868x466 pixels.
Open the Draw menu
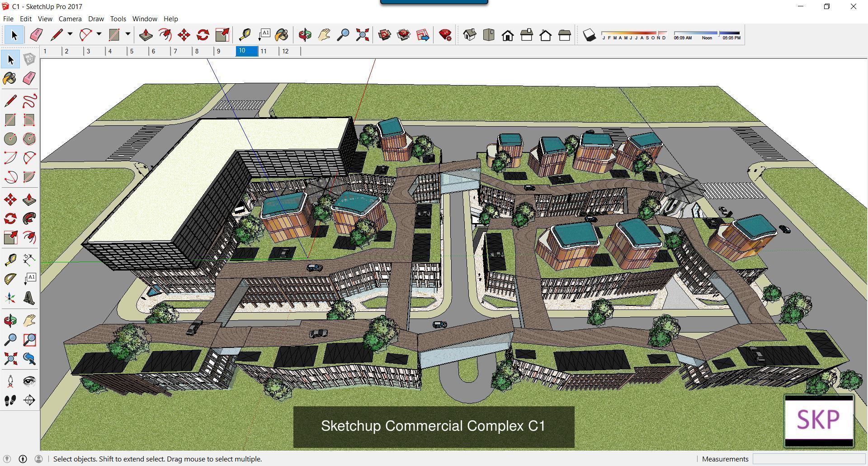[x=96, y=19]
